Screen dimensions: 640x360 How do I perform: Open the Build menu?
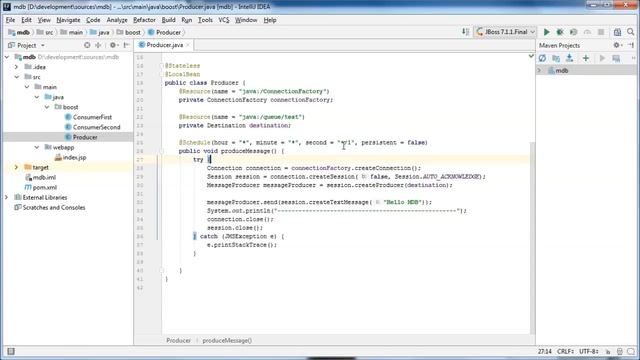coord(168,20)
